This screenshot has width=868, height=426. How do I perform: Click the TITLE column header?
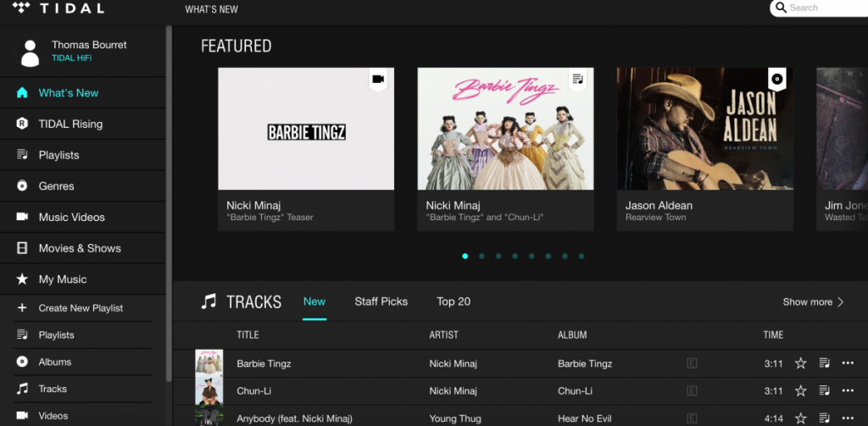248,335
